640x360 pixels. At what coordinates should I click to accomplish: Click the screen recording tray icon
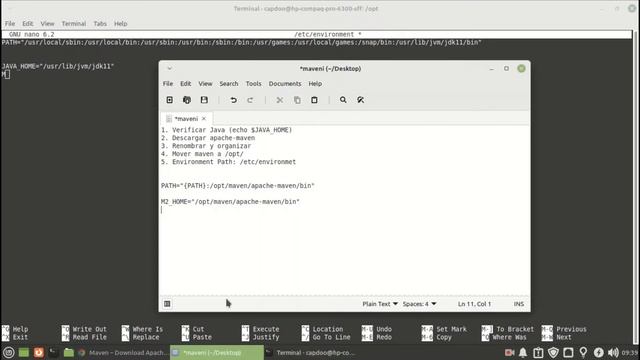[509, 352]
